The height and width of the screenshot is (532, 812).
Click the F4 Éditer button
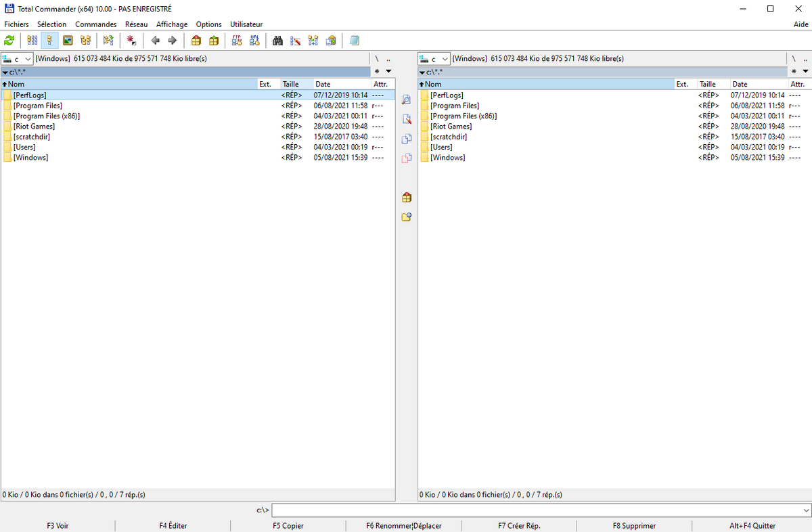173,526
